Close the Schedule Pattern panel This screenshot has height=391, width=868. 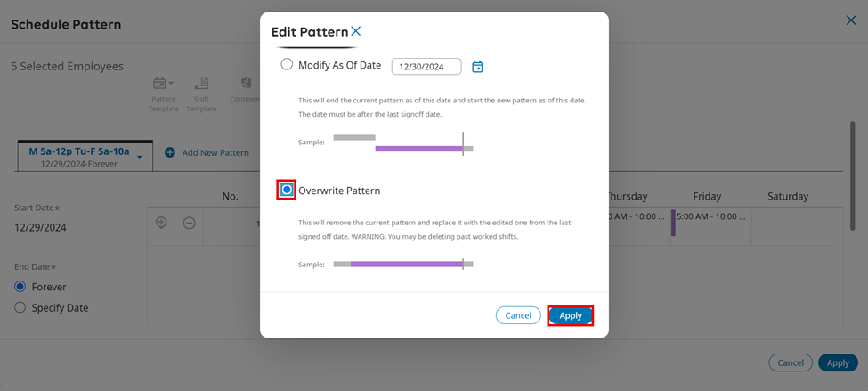(x=850, y=20)
